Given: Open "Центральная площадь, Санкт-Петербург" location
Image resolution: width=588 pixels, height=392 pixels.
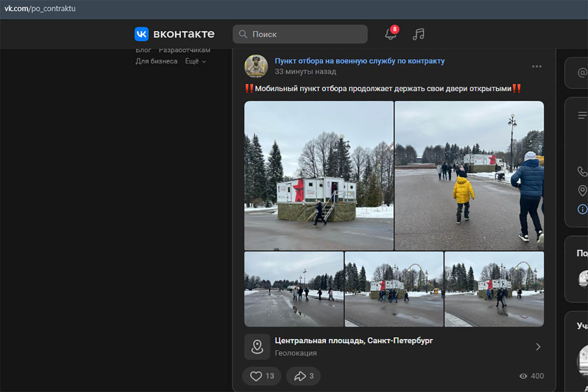Looking at the screenshot, I should click(x=354, y=340).
